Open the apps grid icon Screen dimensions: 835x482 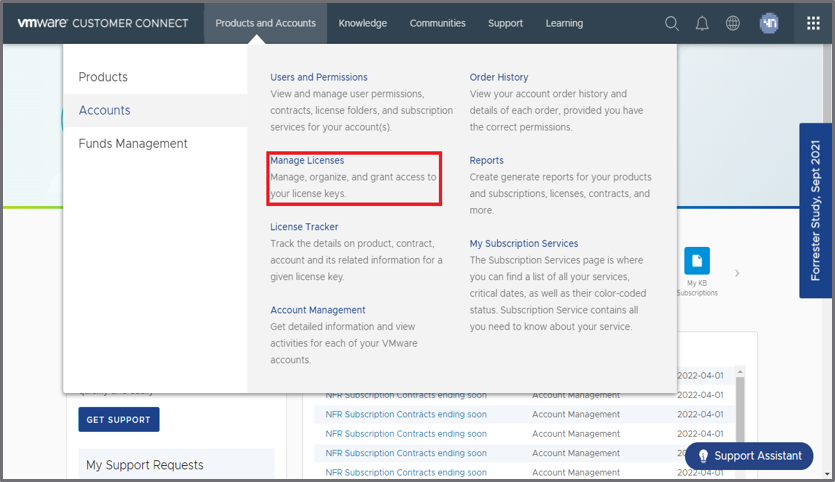pos(813,23)
